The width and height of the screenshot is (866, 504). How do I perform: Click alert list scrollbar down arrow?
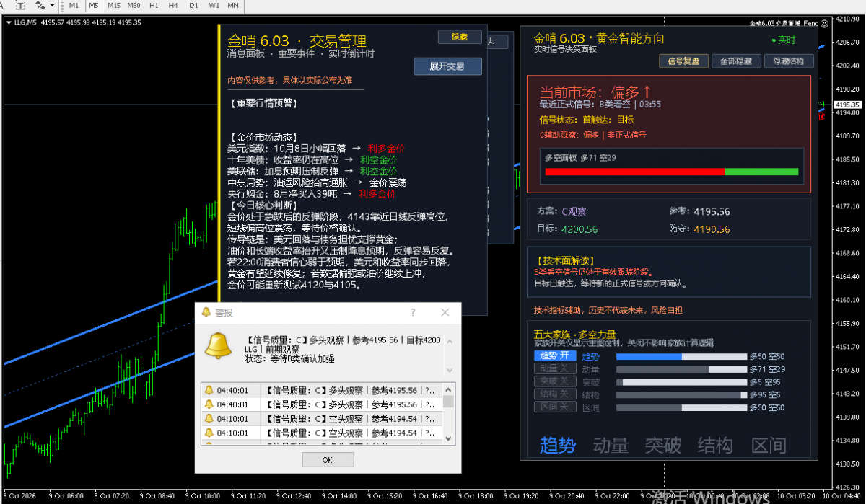(449, 438)
